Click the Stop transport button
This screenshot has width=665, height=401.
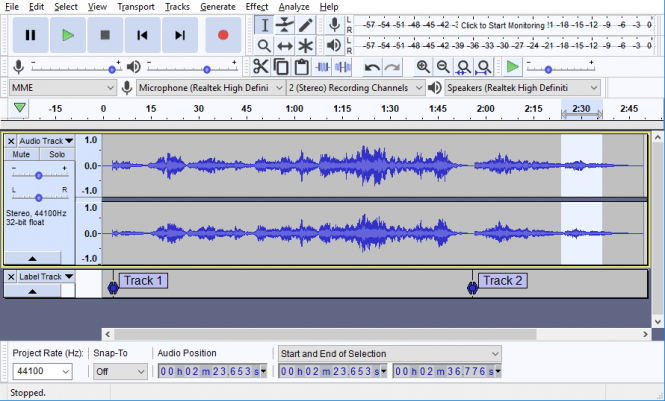105,35
